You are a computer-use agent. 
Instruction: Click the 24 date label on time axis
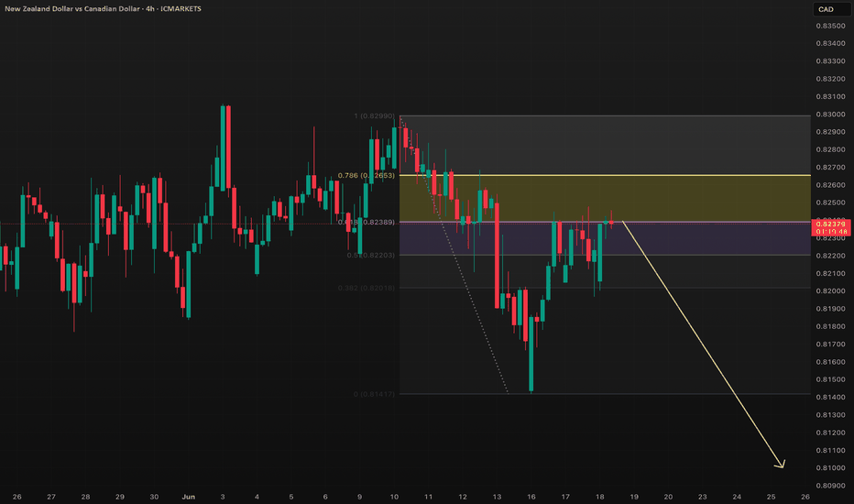coord(737,497)
